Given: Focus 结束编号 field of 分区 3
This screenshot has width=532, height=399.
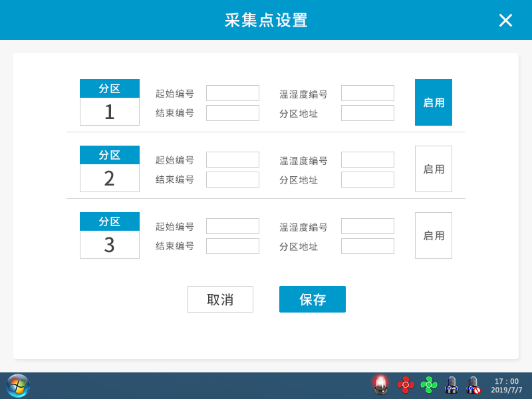Looking at the screenshot, I should tap(233, 246).
